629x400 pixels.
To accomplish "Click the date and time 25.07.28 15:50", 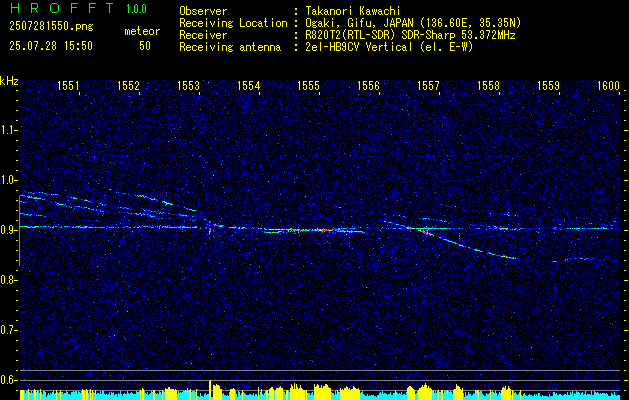I will point(51,46).
